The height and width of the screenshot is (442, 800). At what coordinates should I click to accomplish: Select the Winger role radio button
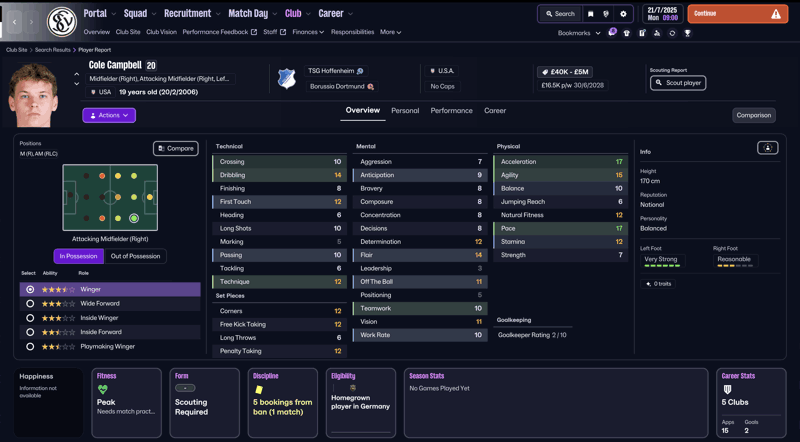30,289
